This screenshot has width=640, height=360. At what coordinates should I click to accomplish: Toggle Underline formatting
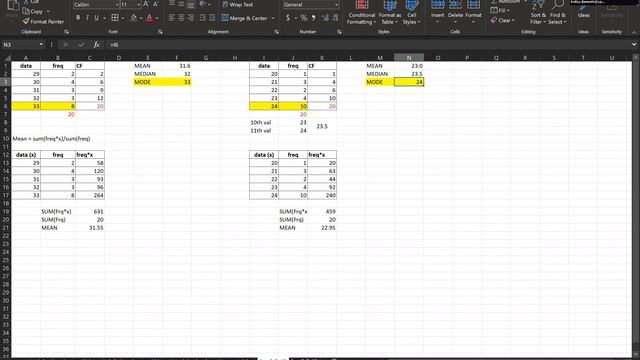[x=97, y=18]
